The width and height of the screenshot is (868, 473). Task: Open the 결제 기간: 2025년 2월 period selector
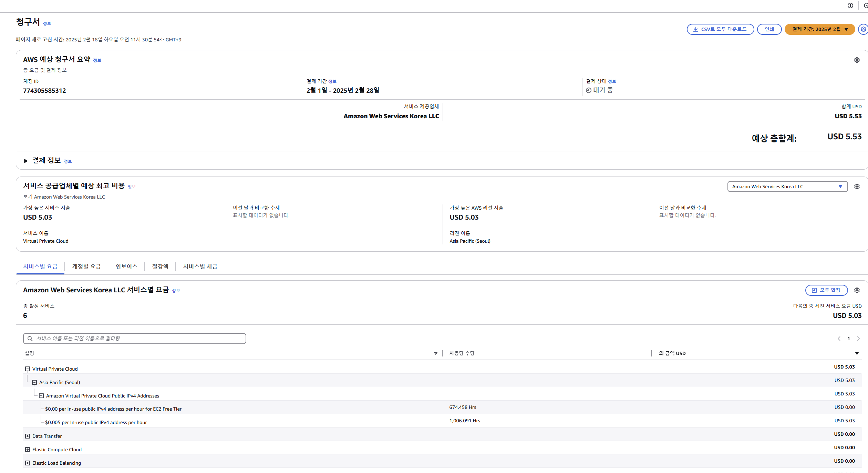pos(820,29)
